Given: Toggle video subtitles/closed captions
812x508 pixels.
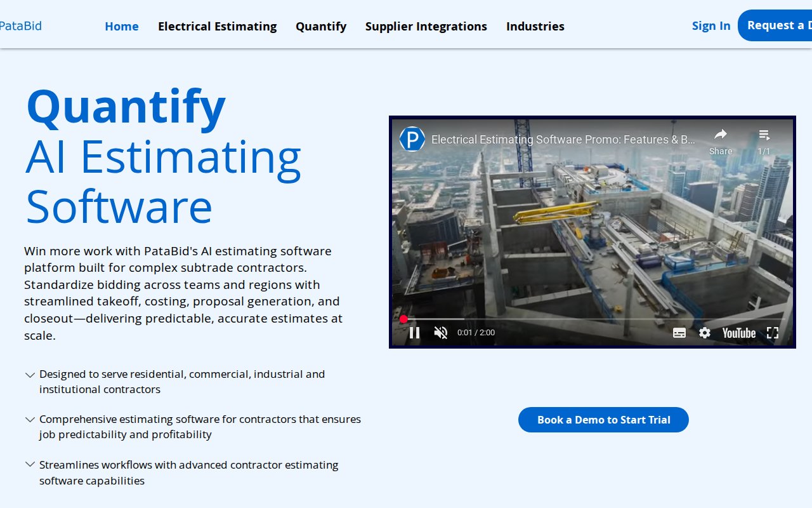Looking at the screenshot, I should [679, 333].
